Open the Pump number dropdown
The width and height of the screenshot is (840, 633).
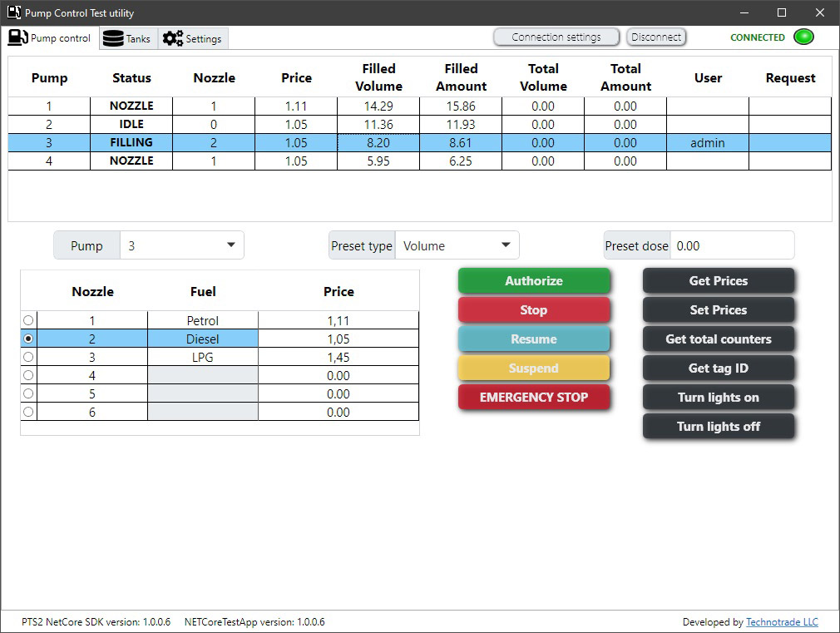(182, 245)
